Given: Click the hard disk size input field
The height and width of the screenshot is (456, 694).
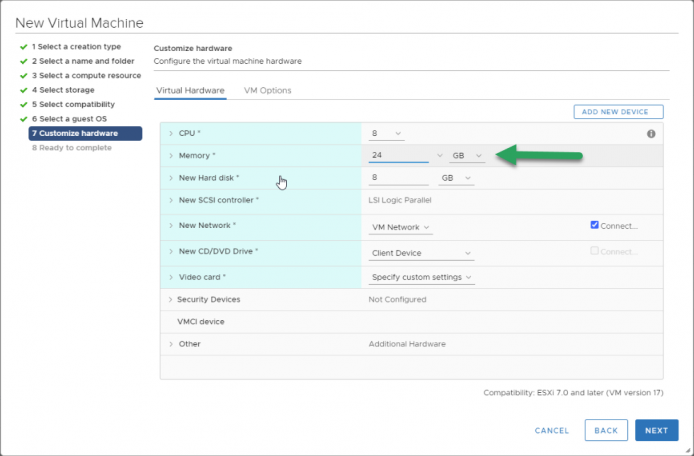Looking at the screenshot, I should point(398,178).
